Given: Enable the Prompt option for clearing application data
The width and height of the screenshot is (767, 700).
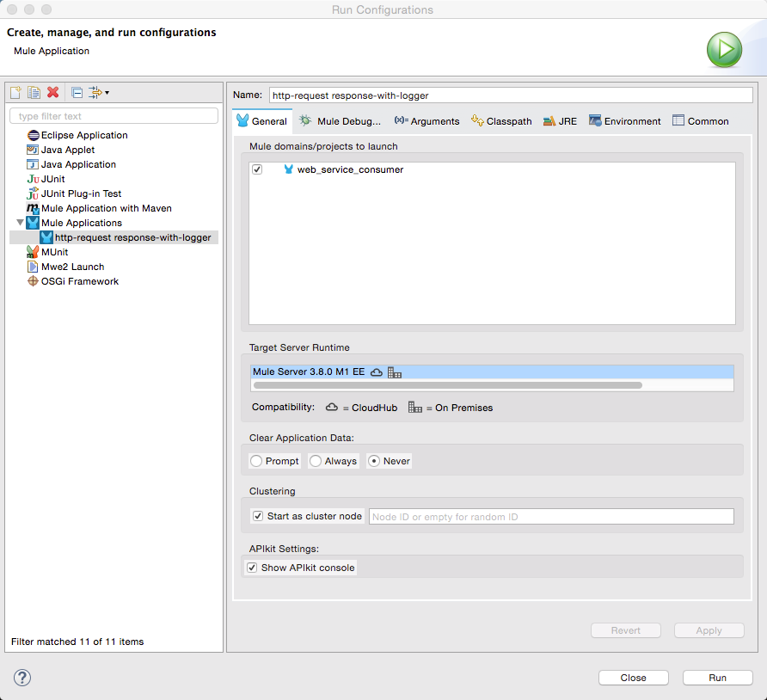Looking at the screenshot, I should click(x=257, y=460).
